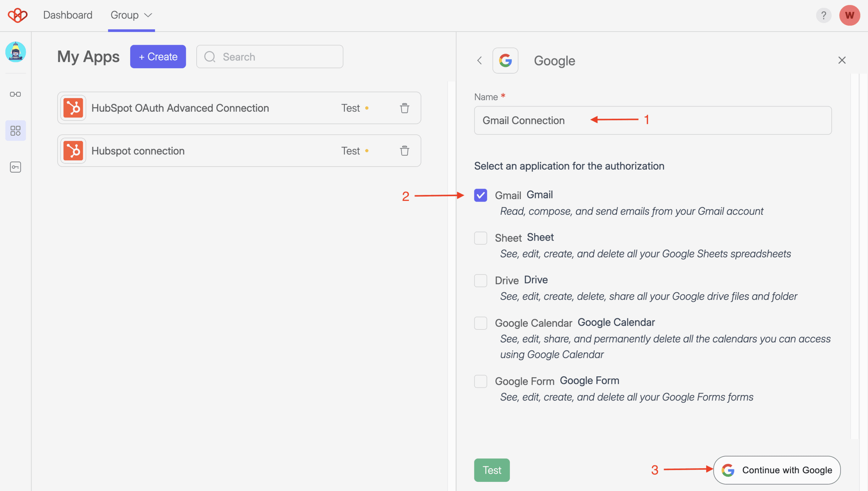This screenshot has width=868, height=491.
Task: Close the Google connection panel
Action: point(842,60)
